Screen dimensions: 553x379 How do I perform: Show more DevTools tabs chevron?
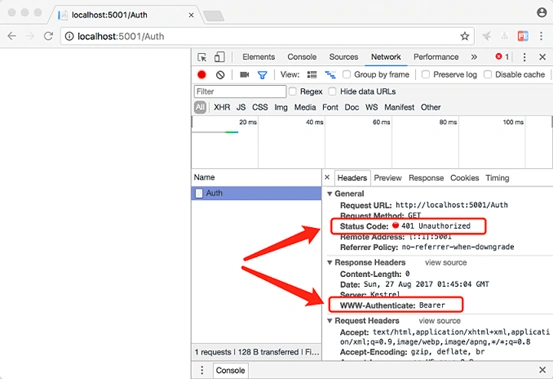tap(474, 57)
